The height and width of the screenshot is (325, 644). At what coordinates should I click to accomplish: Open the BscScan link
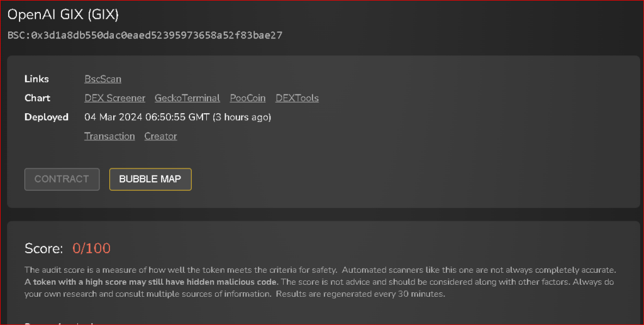coord(103,79)
